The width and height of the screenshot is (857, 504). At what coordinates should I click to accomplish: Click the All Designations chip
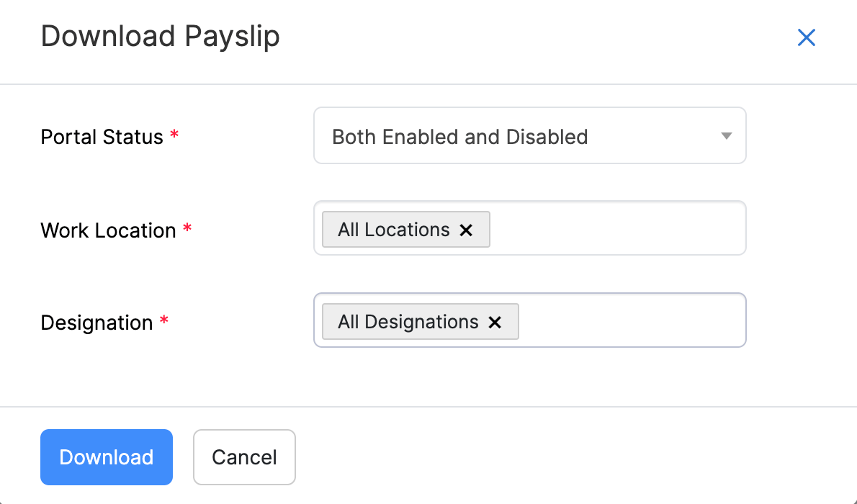coord(407,322)
